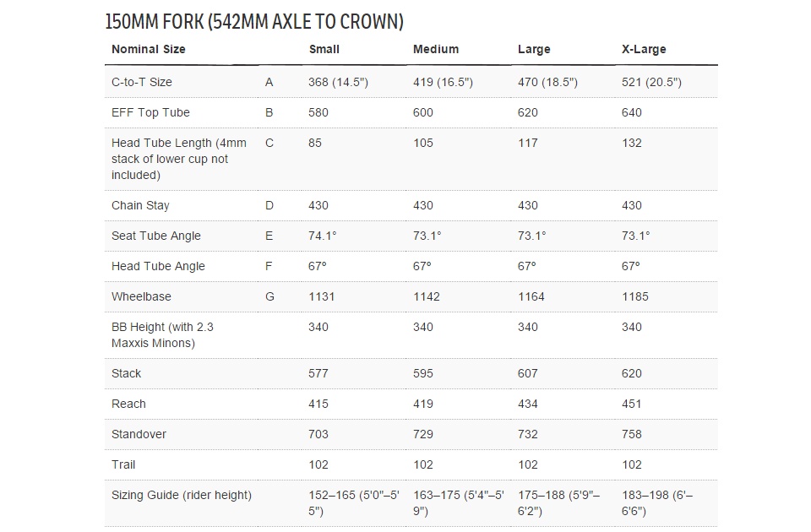Click the Small column header
Image resolution: width=811 pixels, height=532 pixels.
pyautogui.click(x=324, y=49)
